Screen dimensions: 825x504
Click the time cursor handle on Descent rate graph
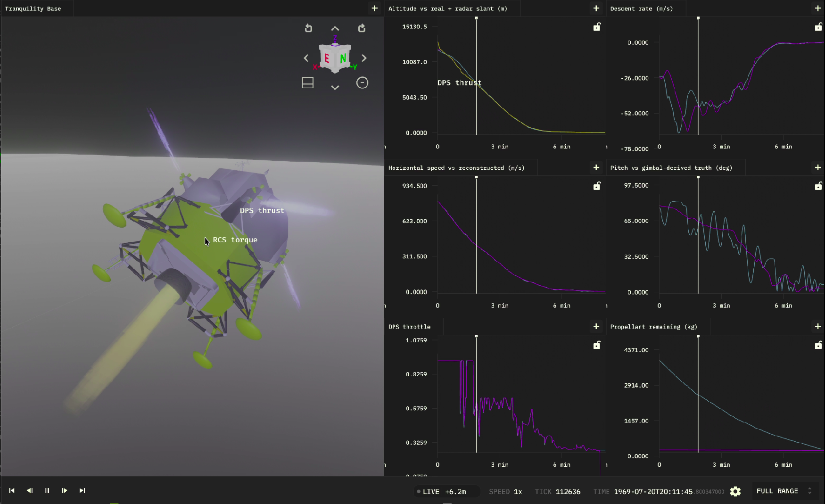(698, 18)
